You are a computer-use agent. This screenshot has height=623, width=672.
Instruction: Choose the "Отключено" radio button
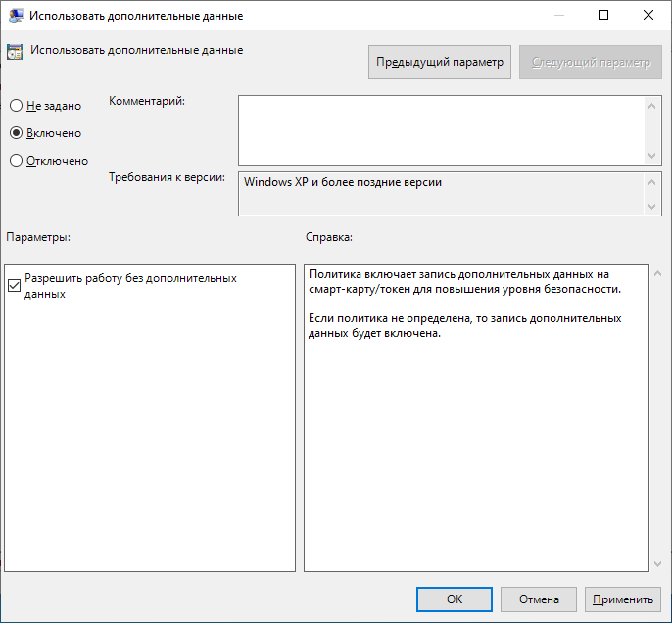pos(16,161)
